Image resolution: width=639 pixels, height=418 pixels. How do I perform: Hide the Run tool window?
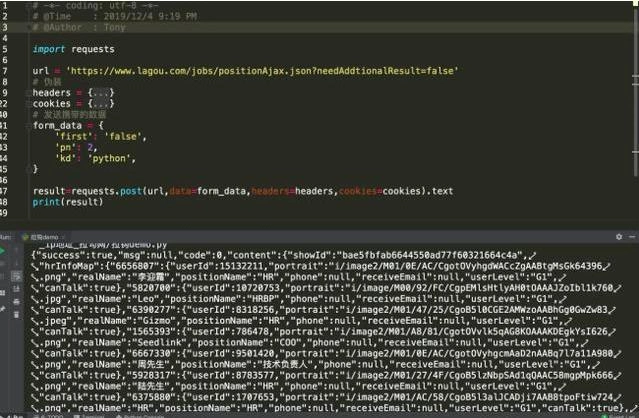[632, 237]
